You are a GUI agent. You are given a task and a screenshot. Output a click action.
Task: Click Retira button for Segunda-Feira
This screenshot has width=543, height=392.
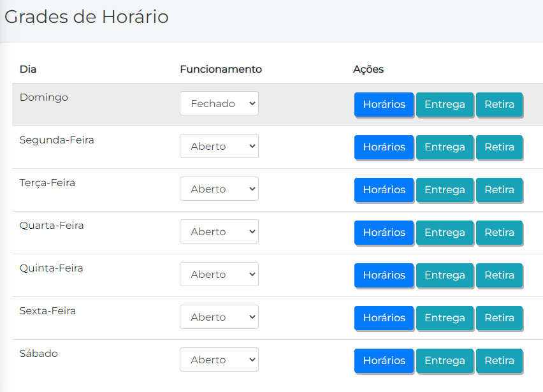tap(499, 147)
